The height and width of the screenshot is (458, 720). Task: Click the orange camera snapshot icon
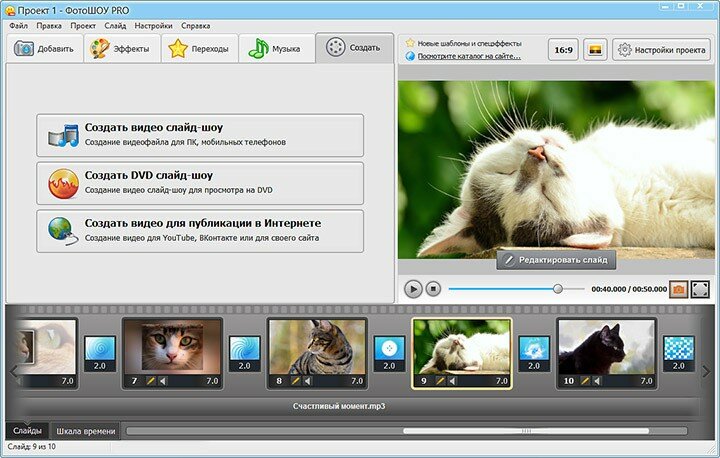coord(678,289)
